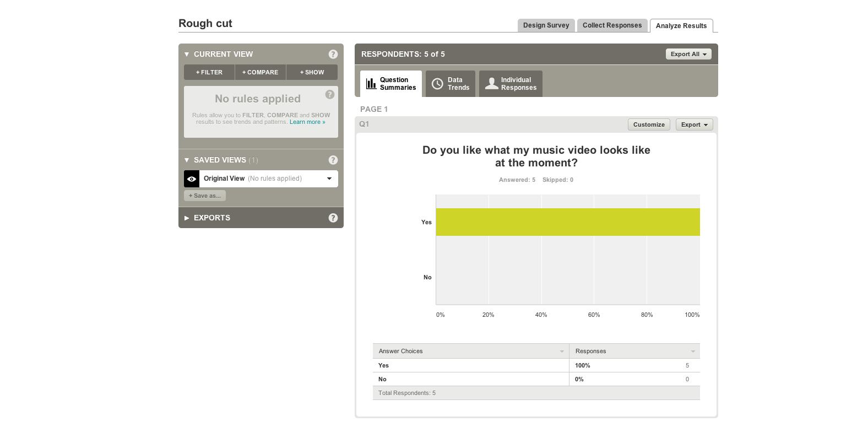Image resolution: width=868 pixels, height=427 pixels.
Task: Expand the Exports section
Action: [187, 218]
